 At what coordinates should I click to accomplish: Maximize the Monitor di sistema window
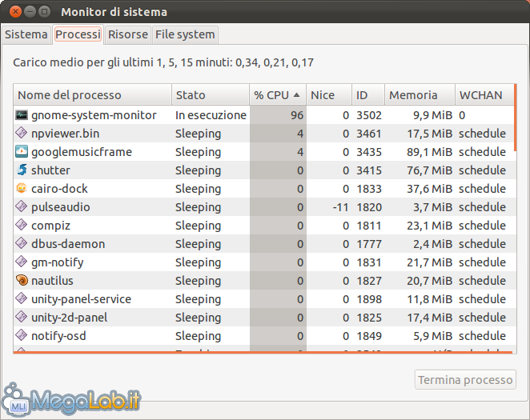pos(44,12)
